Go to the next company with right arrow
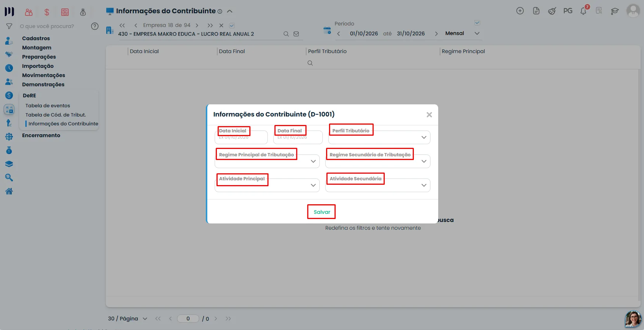 point(197,25)
